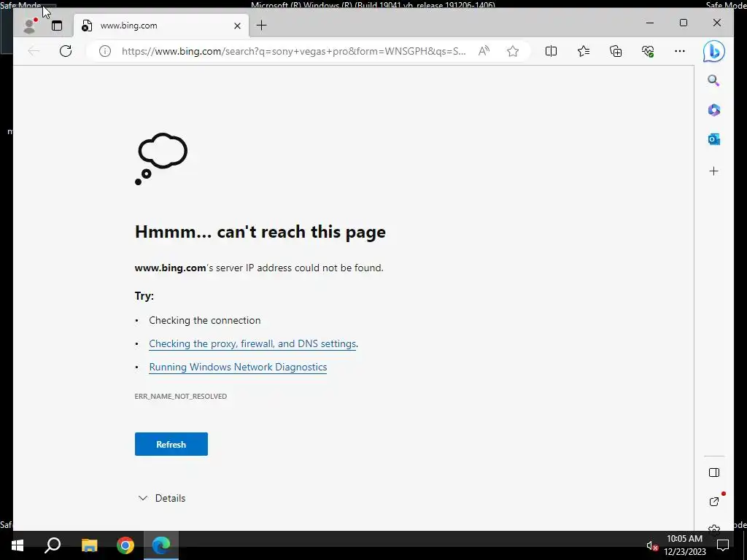Close the www.bing.com tab
The image size is (747, 560).
[x=237, y=26]
